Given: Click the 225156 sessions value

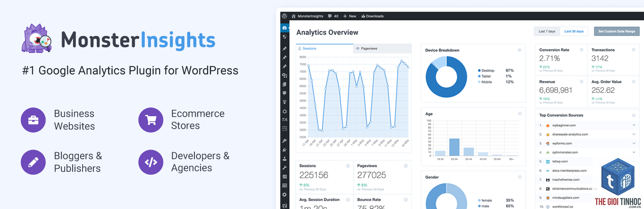Looking at the screenshot, I should pos(314,175).
